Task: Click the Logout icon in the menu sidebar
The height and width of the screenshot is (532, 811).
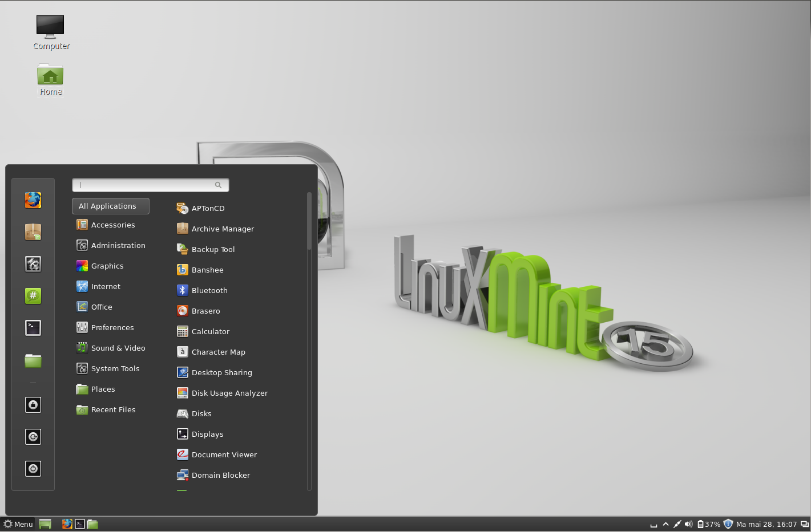Action: 33,437
